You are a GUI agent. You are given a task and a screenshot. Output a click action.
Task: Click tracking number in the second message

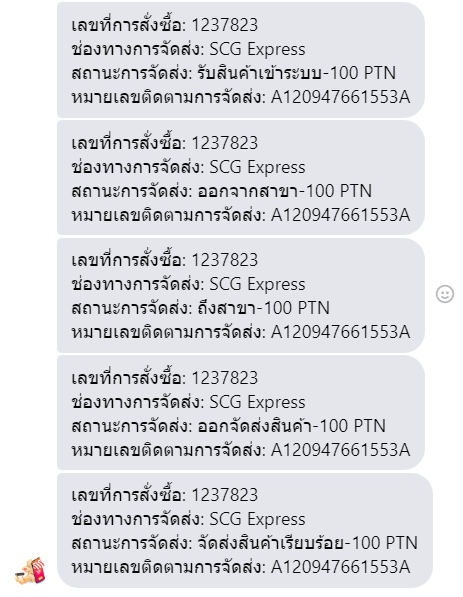point(340,215)
